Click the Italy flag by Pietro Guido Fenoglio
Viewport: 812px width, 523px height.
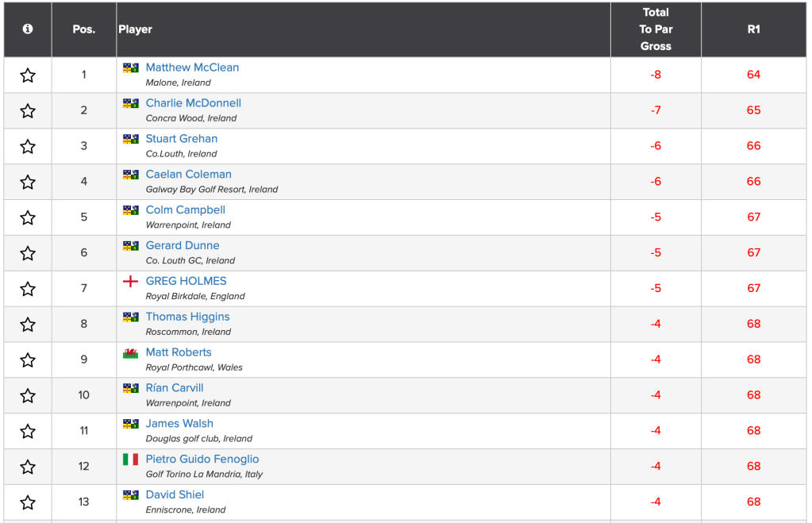[x=131, y=459]
